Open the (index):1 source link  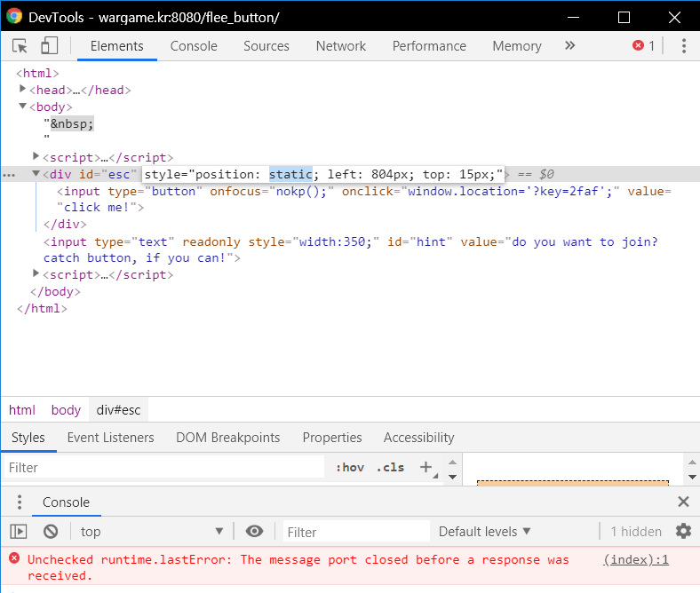tap(636, 559)
